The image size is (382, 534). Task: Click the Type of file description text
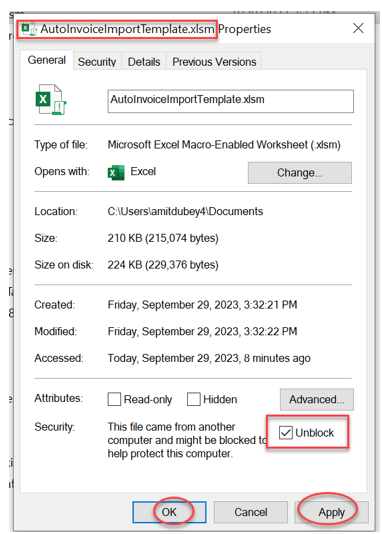(224, 145)
